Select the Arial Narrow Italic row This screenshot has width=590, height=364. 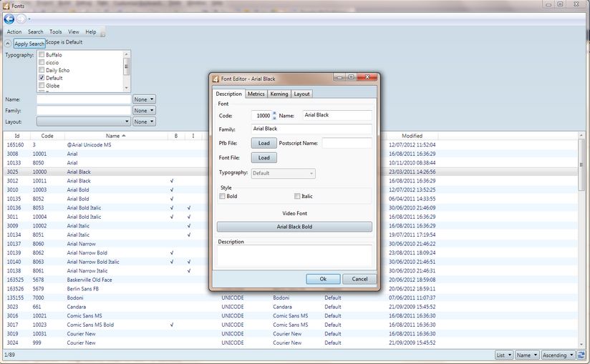tap(290, 271)
